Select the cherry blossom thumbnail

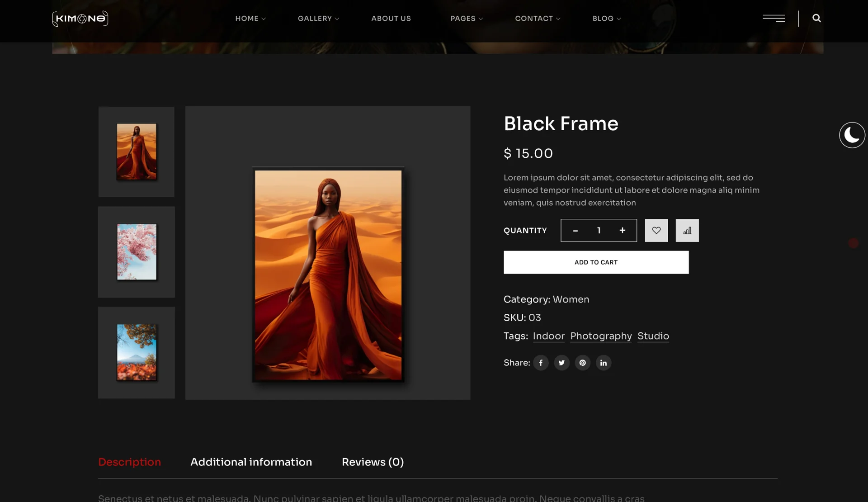137,252
